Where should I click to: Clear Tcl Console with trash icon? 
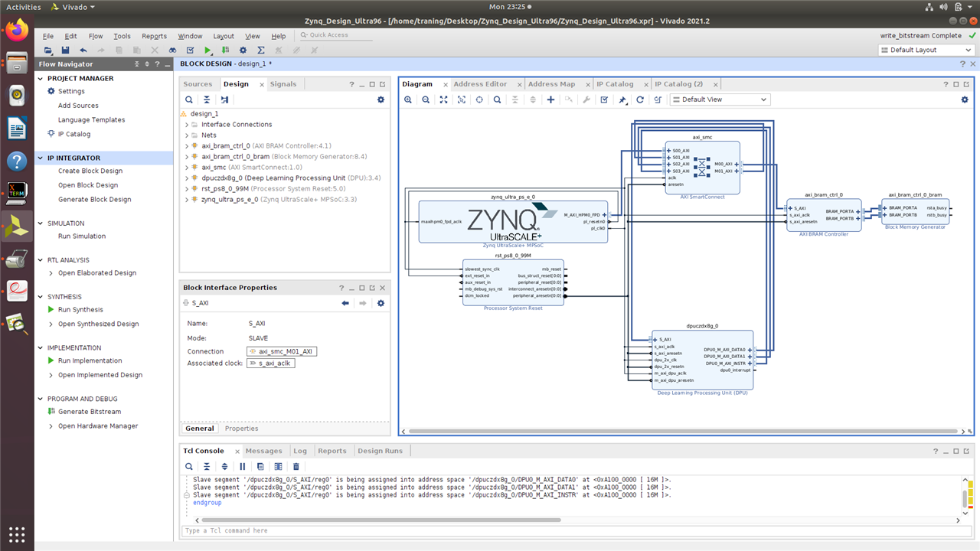(x=296, y=466)
